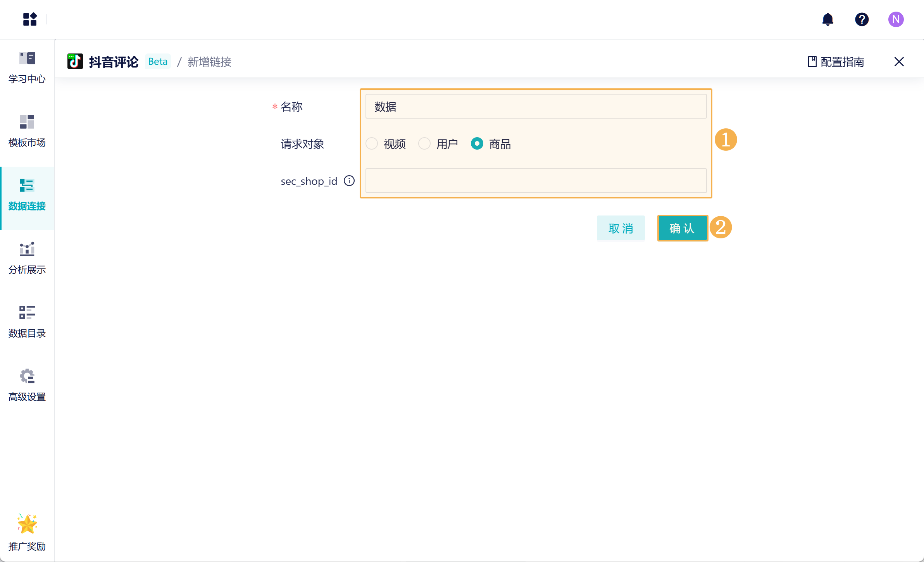The image size is (924, 562).
Task: Click the sec_shop_id info icon
Action: point(349,181)
